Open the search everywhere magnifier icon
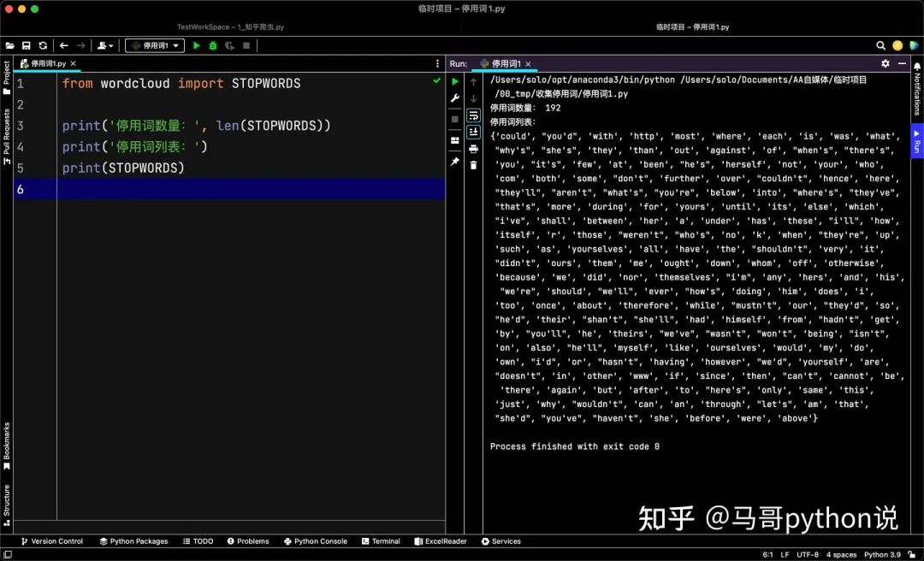Image resolution: width=924 pixels, height=561 pixels. pyautogui.click(x=880, y=45)
